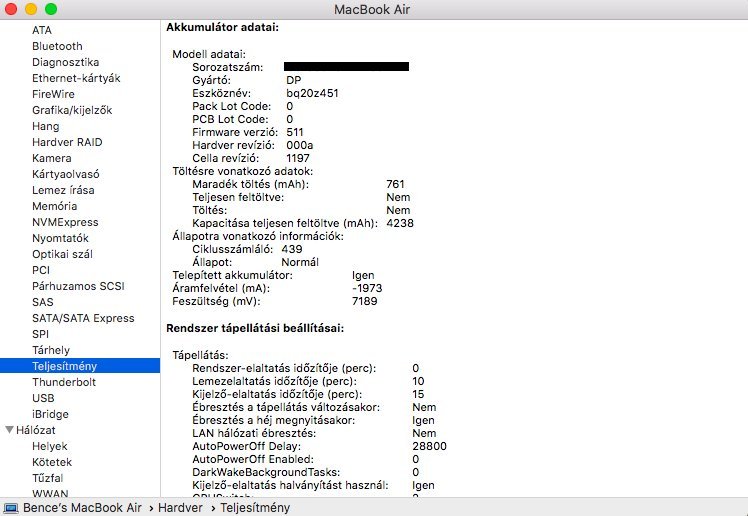
Task: Select Bluetooth in the sidebar
Action: tap(57, 46)
